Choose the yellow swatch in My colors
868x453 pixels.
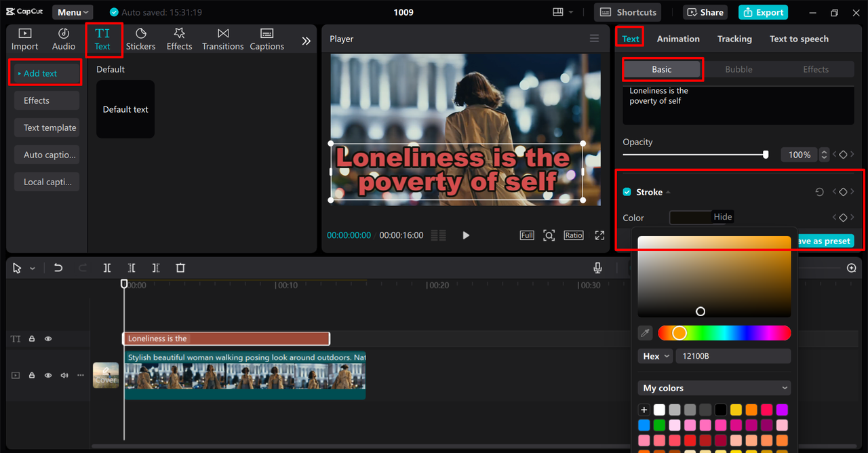tap(736, 410)
